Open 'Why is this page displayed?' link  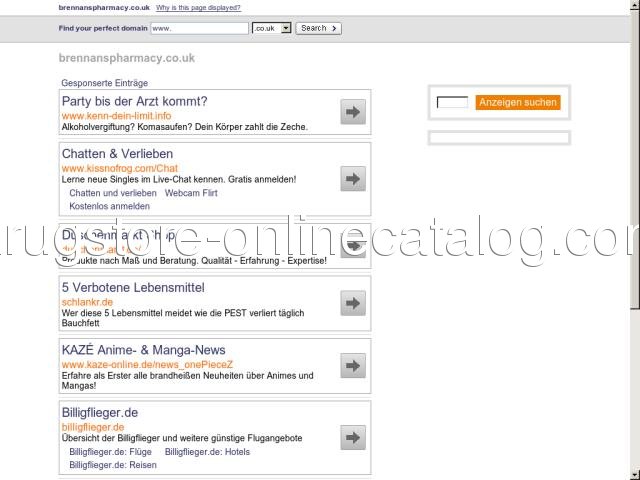(198, 8)
